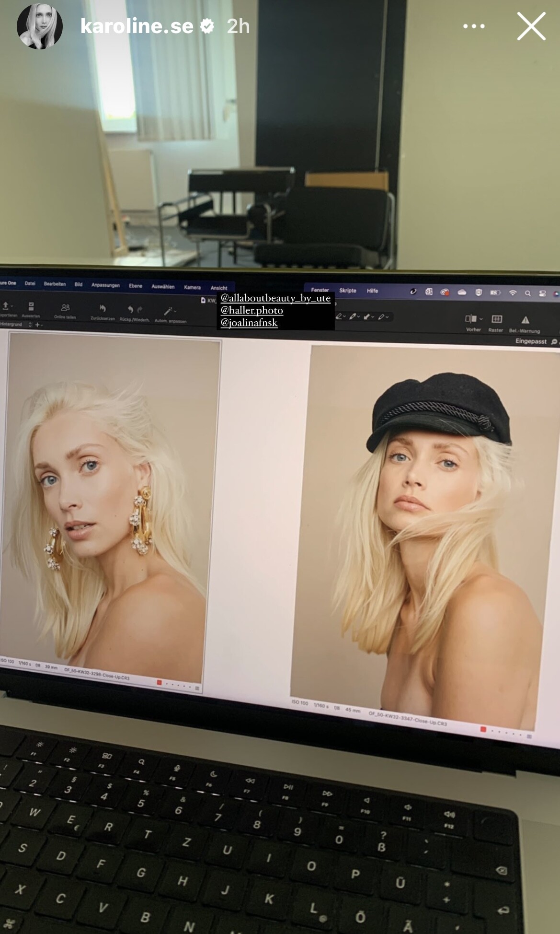Open the story options three-dot menu
The image size is (560, 934).
pos(473,26)
